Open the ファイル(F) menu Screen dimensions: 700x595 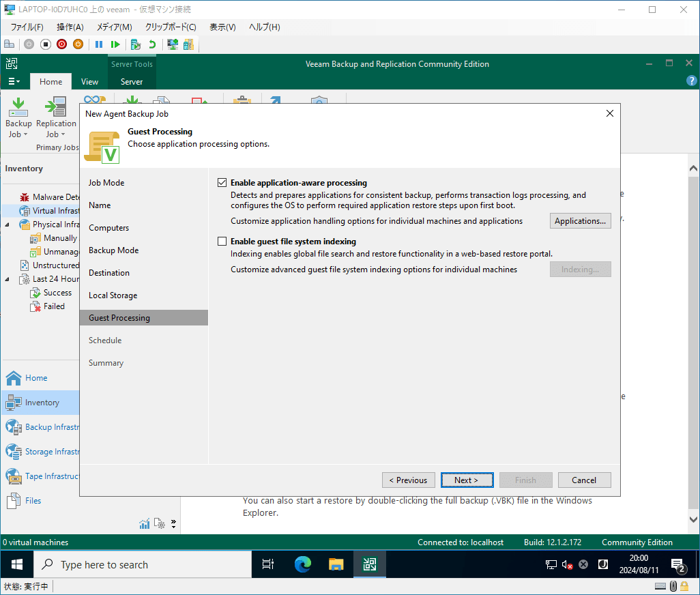[27, 27]
